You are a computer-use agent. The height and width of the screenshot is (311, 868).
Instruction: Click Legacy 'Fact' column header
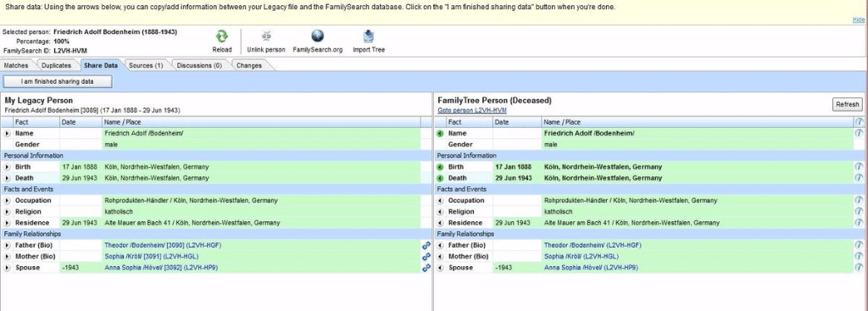click(x=36, y=122)
